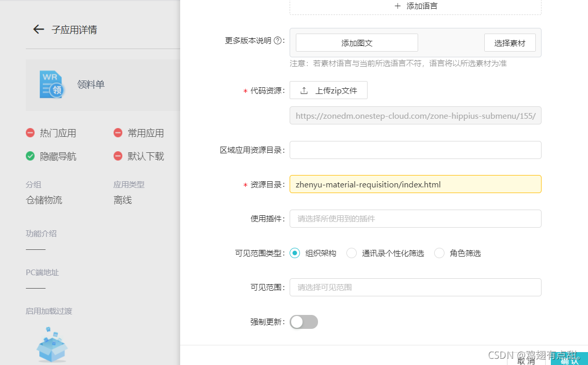The width and height of the screenshot is (588, 365).
Task: Click the 分组 label
Action: point(34,184)
